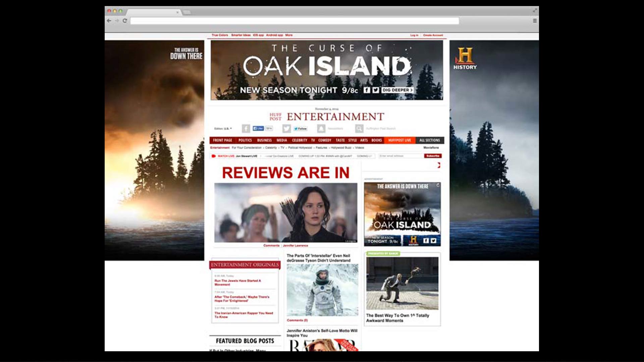Open After 'The Comeback' Enlightened article link
This screenshot has height=362, width=644.
tap(242, 299)
